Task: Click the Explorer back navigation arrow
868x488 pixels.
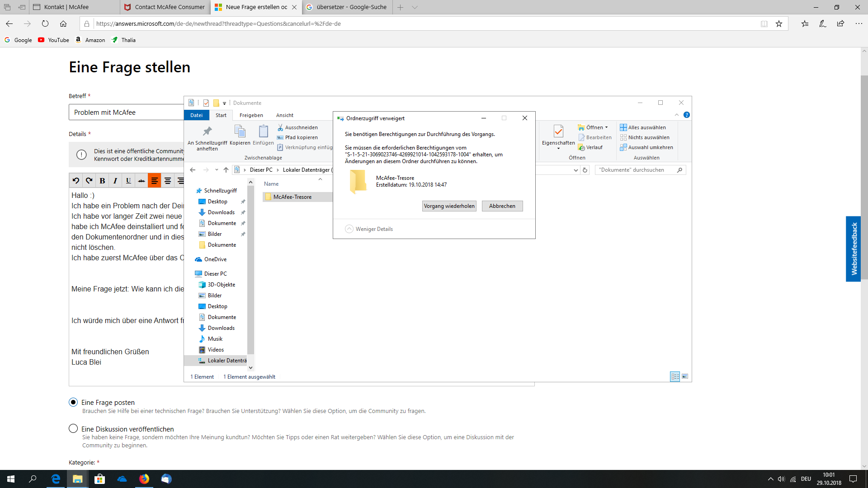Action: click(193, 170)
